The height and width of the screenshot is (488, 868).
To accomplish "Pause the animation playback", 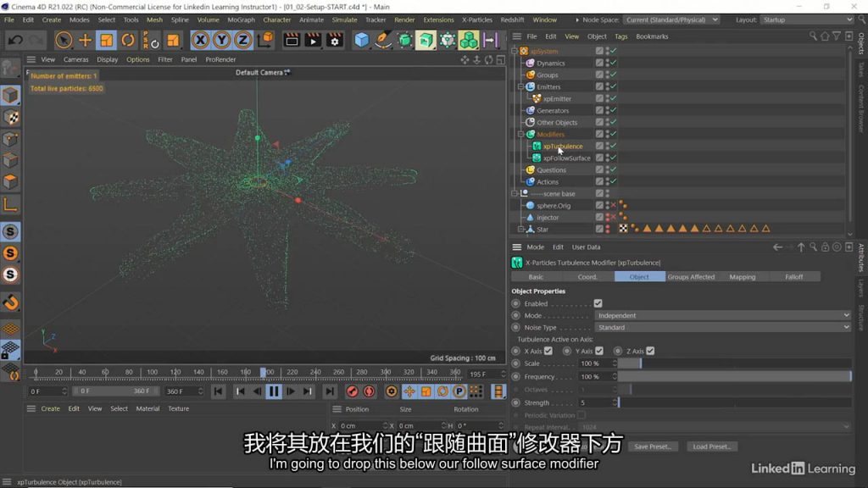I will tap(274, 391).
